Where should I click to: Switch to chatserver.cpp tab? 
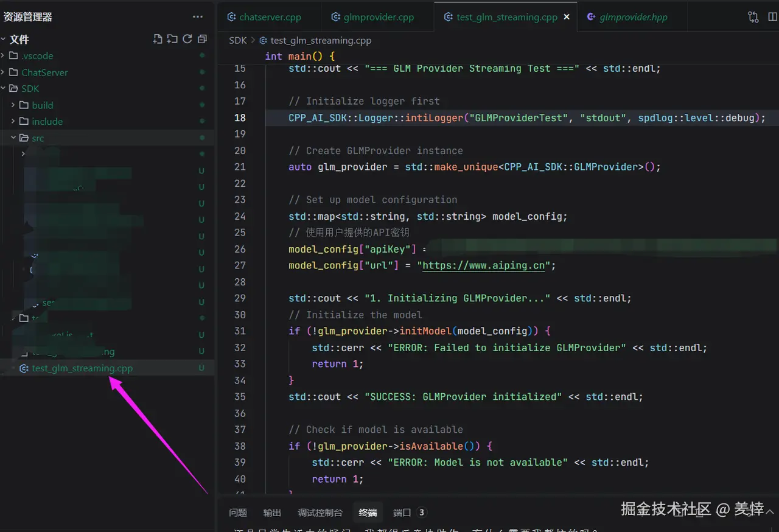[x=269, y=17]
